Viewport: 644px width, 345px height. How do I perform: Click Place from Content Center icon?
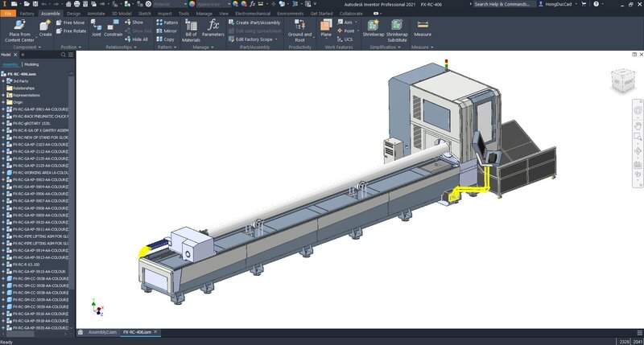(19, 27)
